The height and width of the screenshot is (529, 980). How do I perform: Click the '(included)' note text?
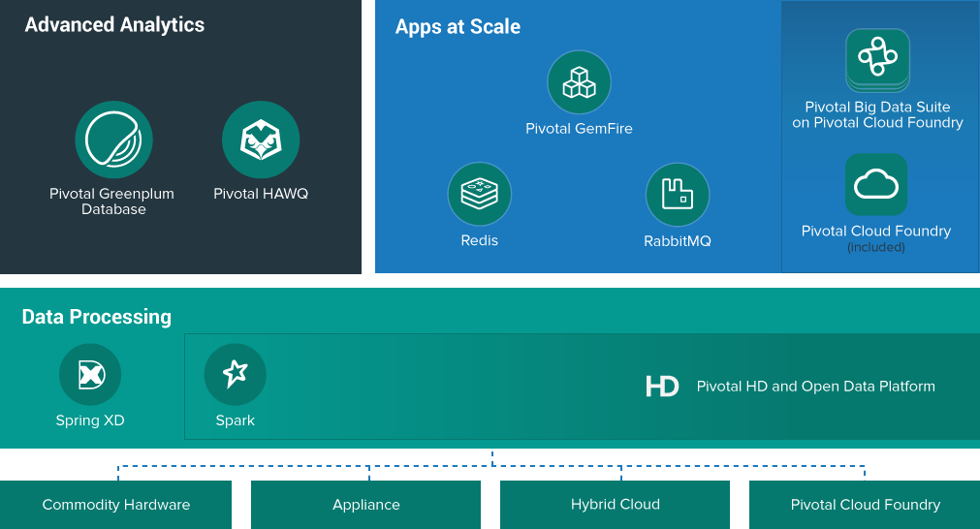click(876, 247)
